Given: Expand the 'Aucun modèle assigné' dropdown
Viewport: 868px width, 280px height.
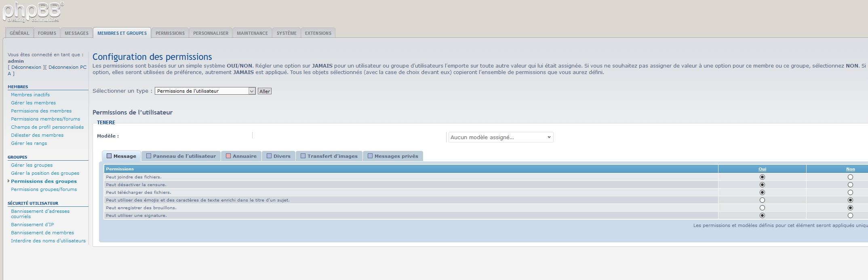Looking at the screenshot, I should [500, 137].
